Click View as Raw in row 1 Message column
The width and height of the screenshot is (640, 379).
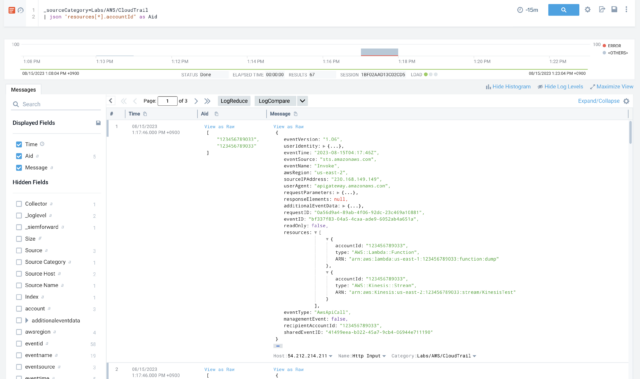pyautogui.click(x=289, y=127)
